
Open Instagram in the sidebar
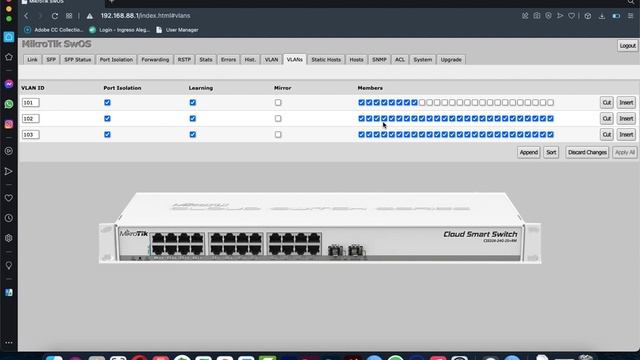tap(9, 124)
